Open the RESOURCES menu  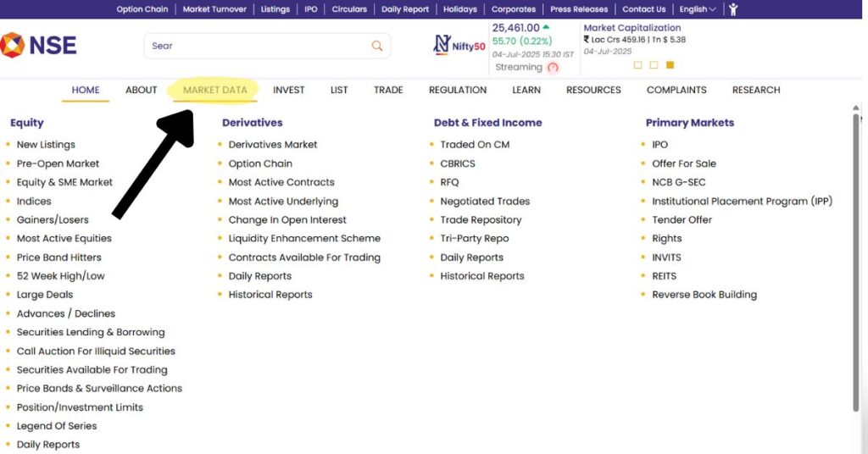click(x=593, y=90)
